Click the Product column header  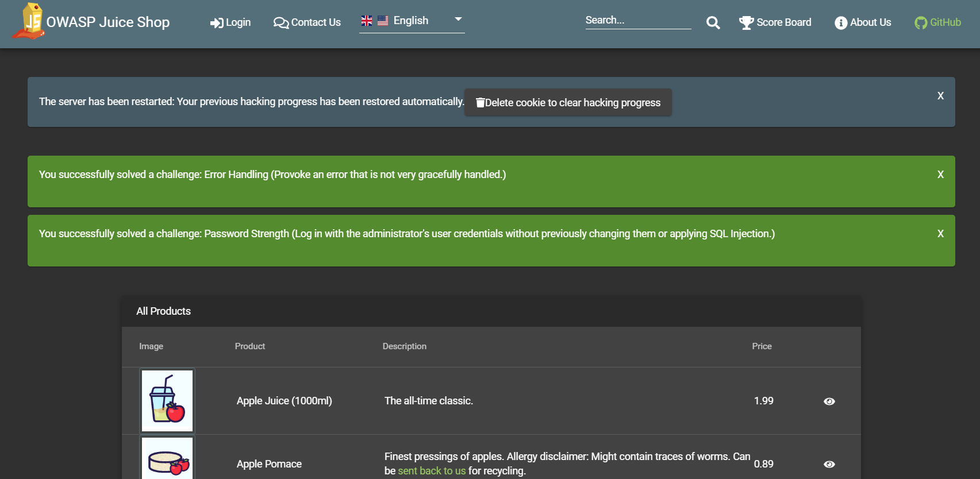coord(250,346)
